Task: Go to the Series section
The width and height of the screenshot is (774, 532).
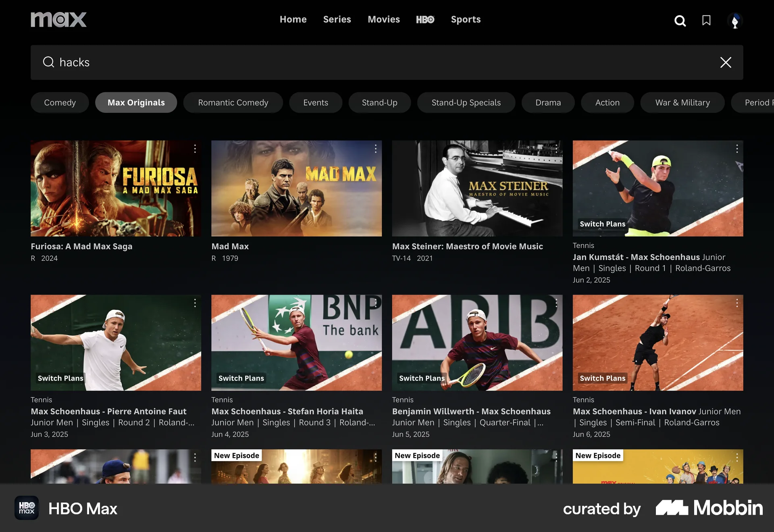Action: (337, 19)
